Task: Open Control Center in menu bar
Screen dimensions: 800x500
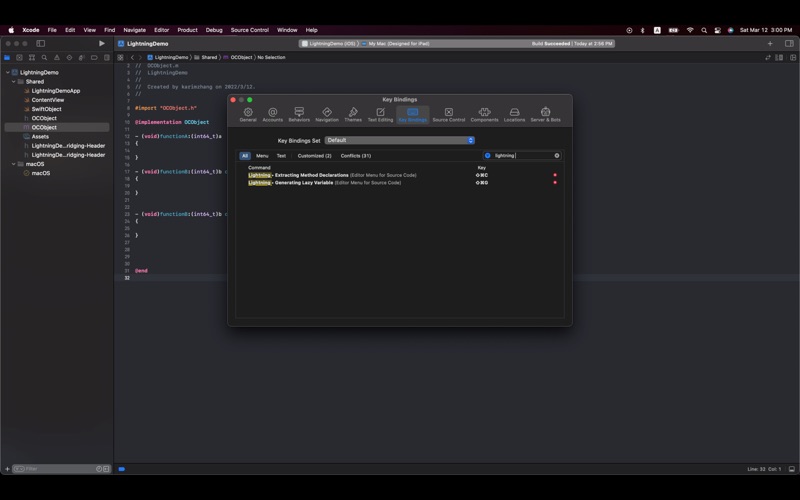Action: click(x=717, y=30)
